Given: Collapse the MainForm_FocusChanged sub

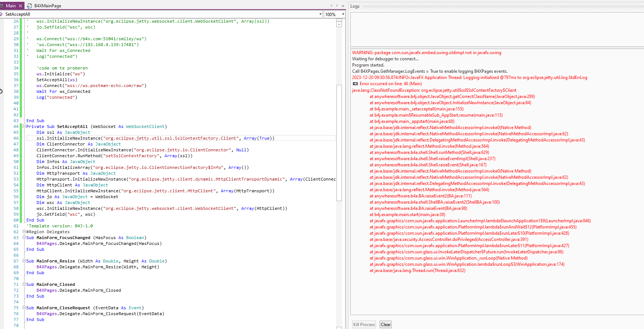Looking at the screenshot, I should coord(24,238).
